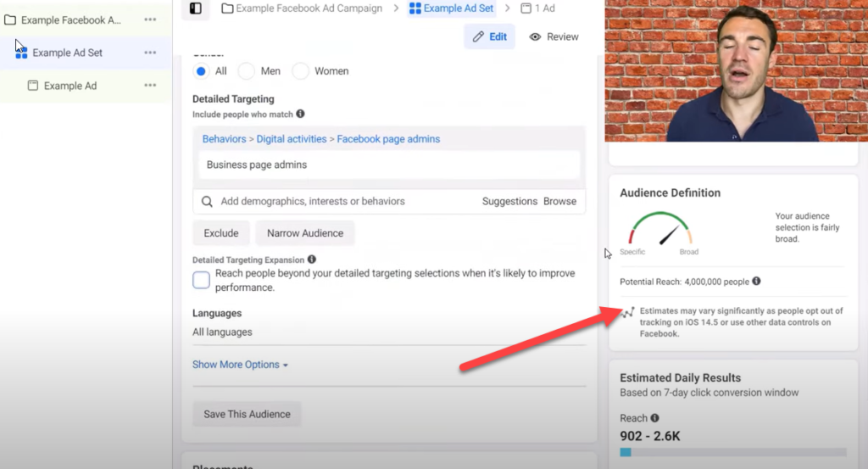Select the Women gender option

click(300, 71)
